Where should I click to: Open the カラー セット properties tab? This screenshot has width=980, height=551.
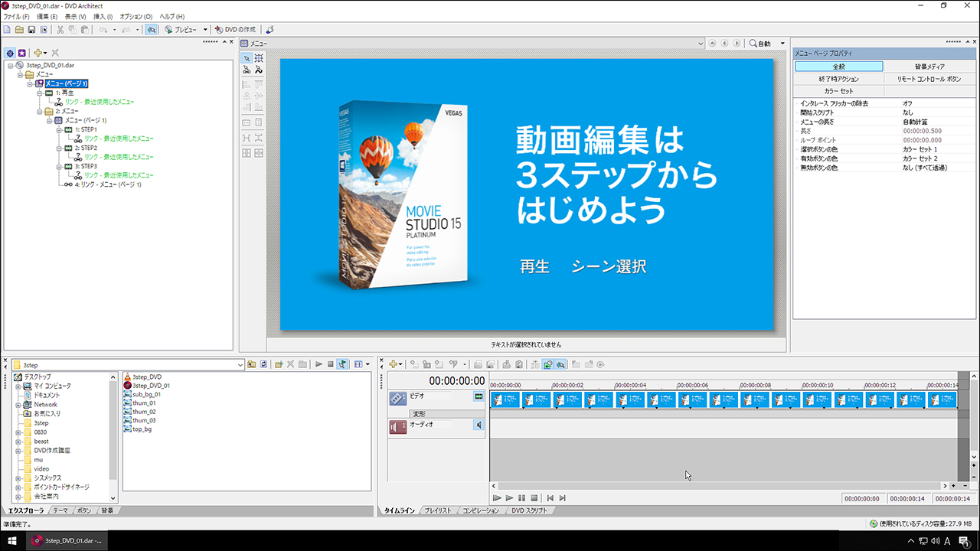pos(839,91)
